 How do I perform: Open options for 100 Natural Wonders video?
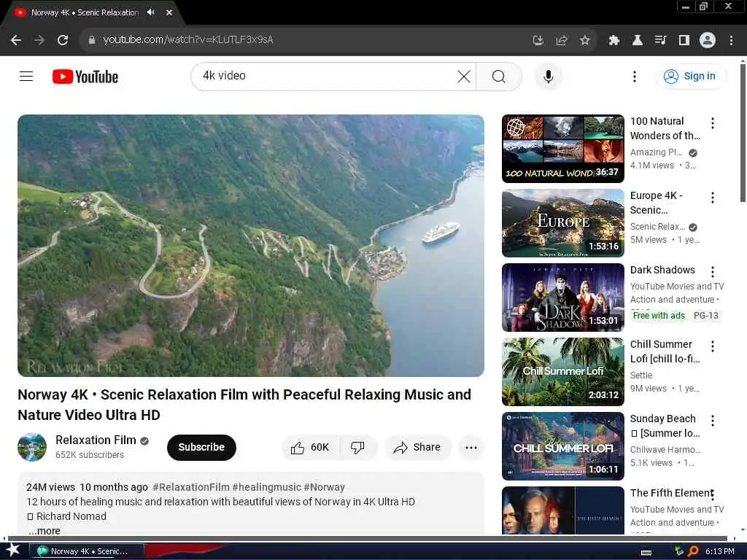712,123
